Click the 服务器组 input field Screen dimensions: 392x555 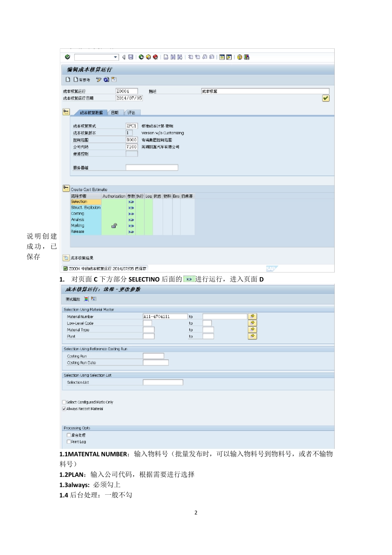(152, 167)
